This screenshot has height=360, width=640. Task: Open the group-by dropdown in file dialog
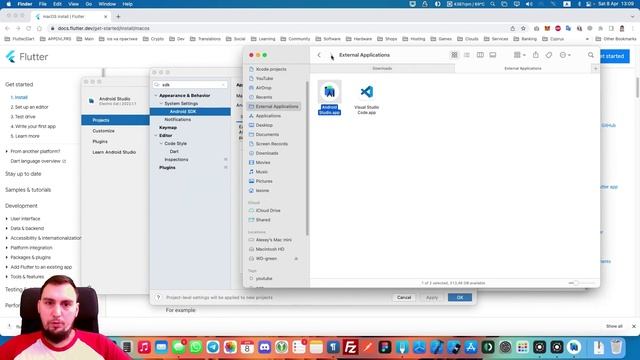pos(519,55)
